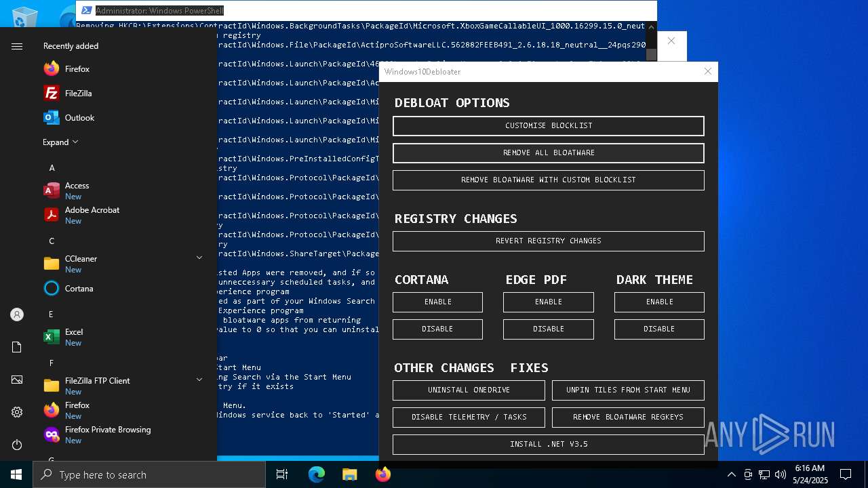Expand the FileZilla FTP Client chevron
The width and height of the screenshot is (868, 488).
tap(199, 380)
